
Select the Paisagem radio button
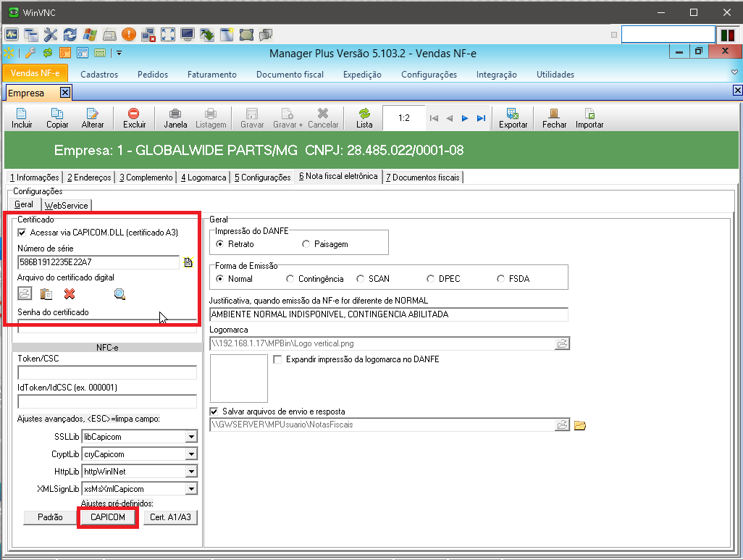(306, 244)
